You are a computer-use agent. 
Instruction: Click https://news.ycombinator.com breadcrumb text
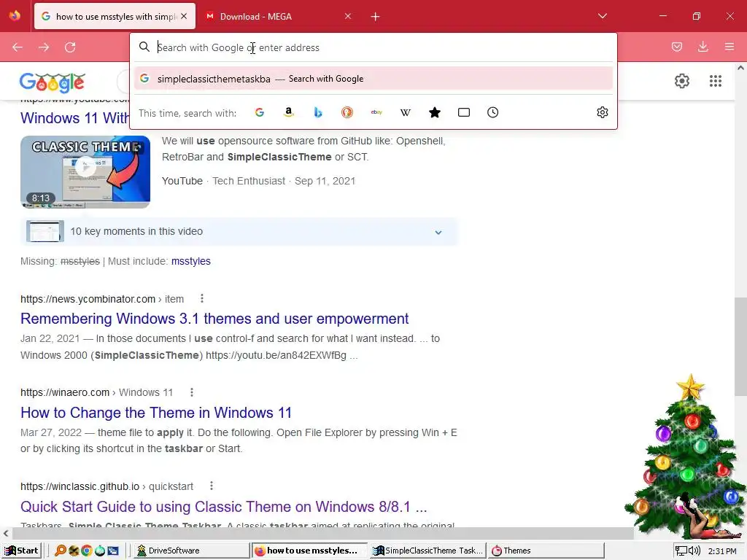point(88,299)
